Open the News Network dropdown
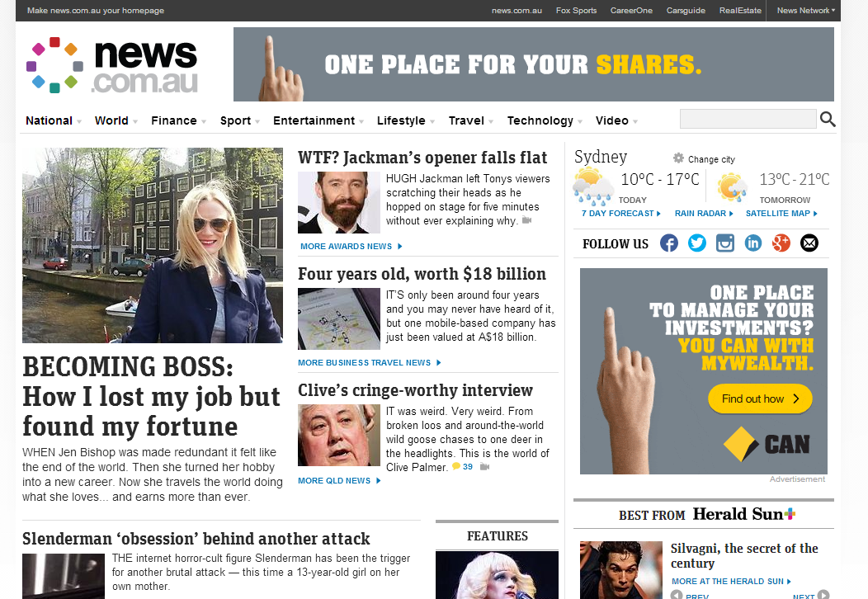Viewport: 868px width, 599px height. pos(805,11)
